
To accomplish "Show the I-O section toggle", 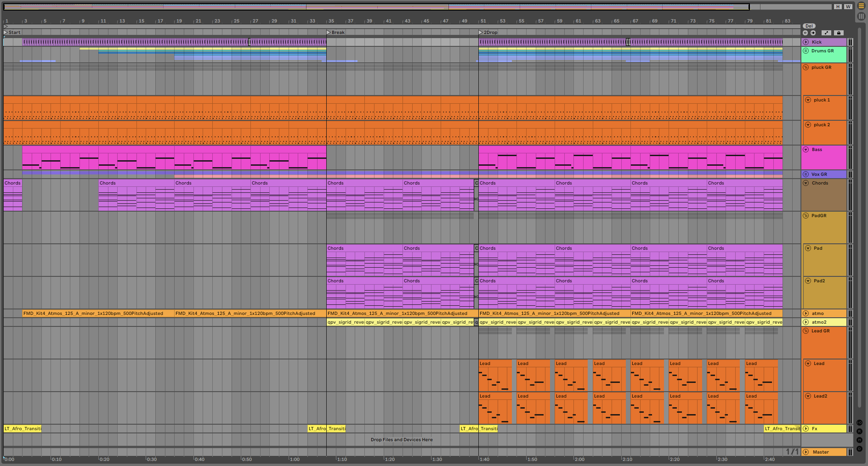I will [x=860, y=422].
